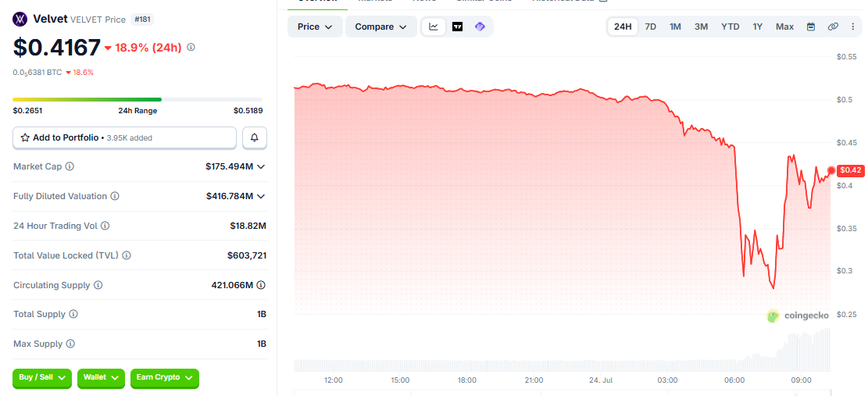Open Max Supply info icon

tap(70, 344)
